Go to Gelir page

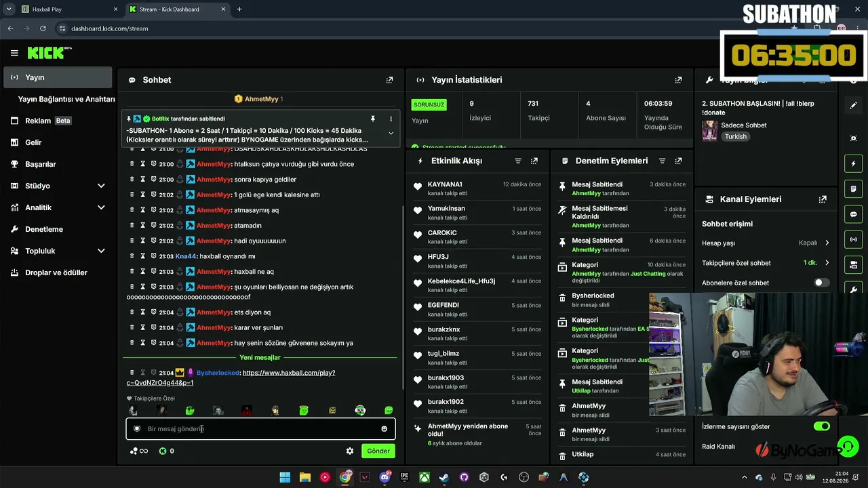58,142
